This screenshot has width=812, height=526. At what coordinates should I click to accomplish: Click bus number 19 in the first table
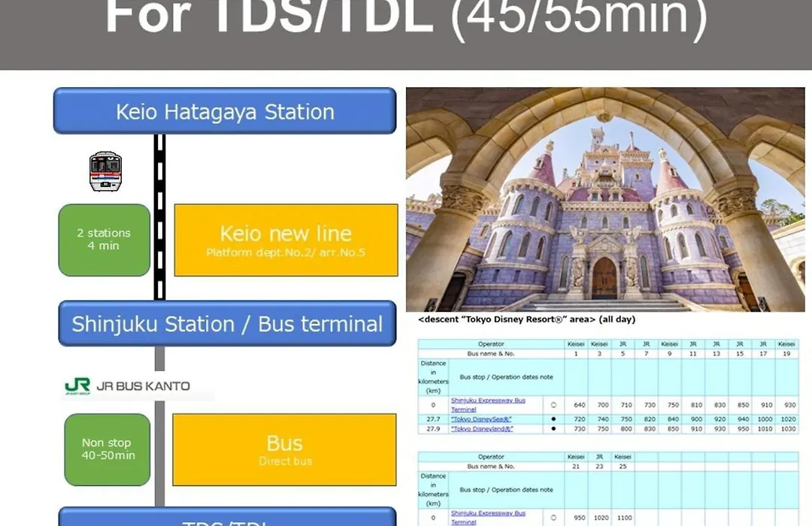coord(786,354)
